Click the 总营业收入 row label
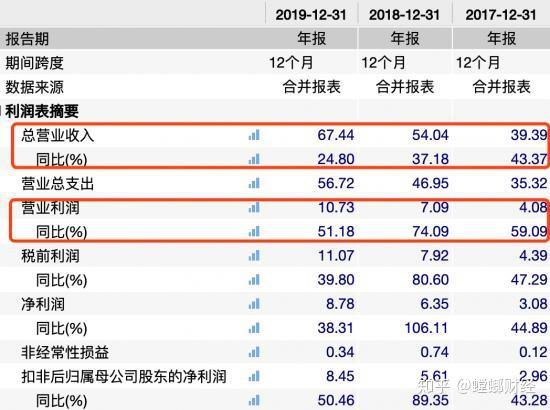550x410 pixels. 58,135
